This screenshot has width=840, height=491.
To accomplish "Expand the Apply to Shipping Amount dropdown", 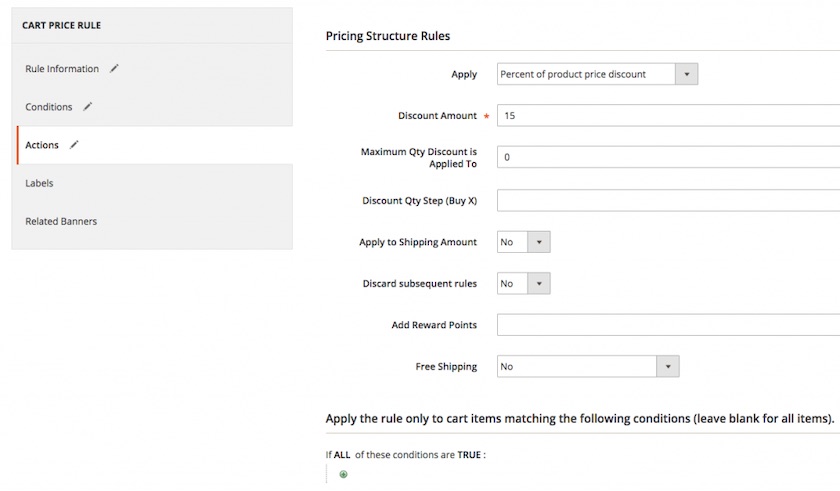I will point(539,242).
